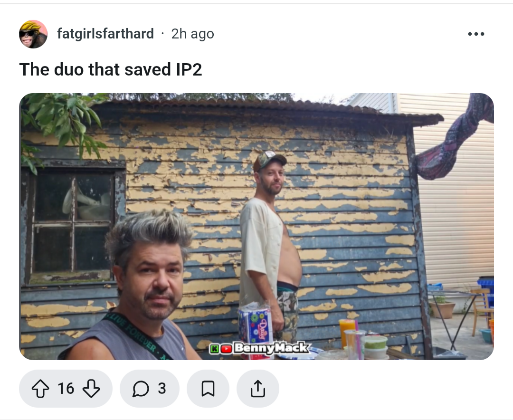Click the comment count showing 3
Viewport: 513px width, 420px height.
click(x=162, y=389)
